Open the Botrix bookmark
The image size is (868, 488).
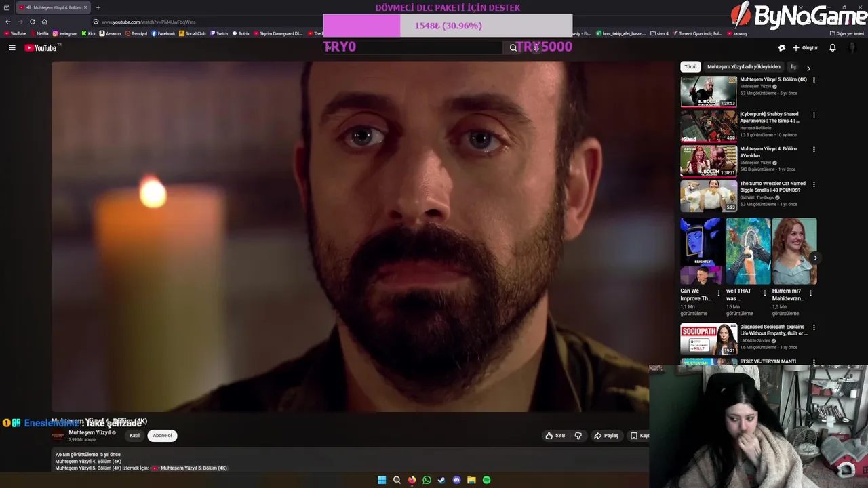click(x=241, y=33)
